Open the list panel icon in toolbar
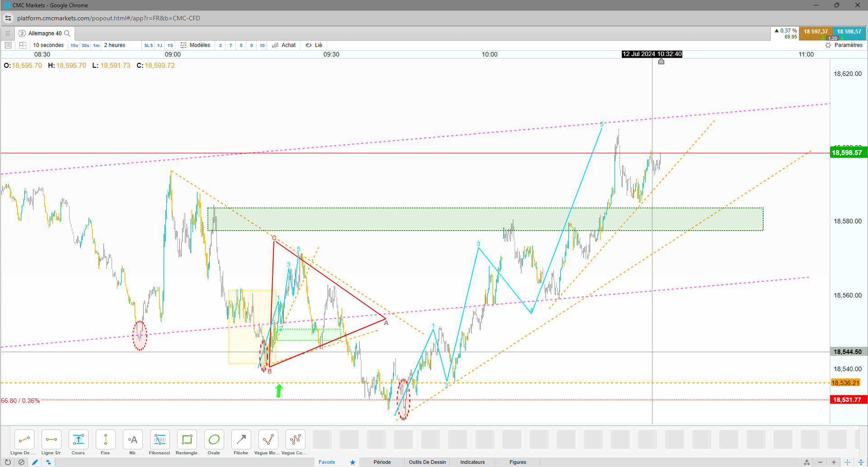 pos(8,45)
